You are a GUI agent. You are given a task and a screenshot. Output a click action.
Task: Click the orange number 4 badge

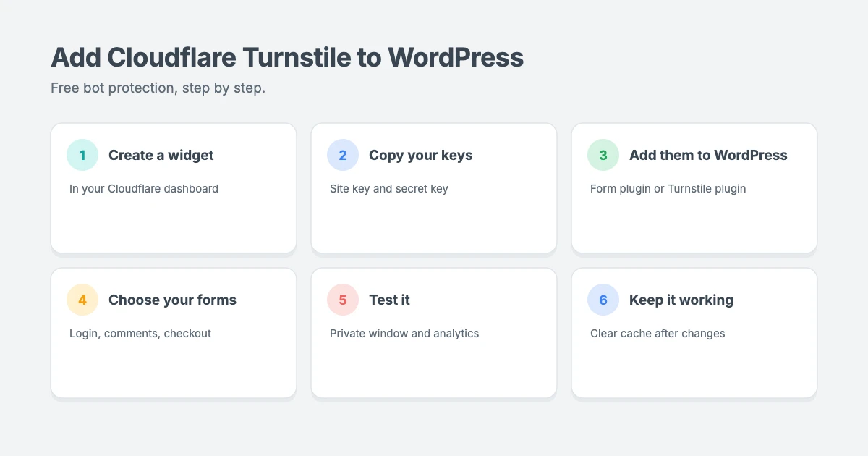[82, 300]
